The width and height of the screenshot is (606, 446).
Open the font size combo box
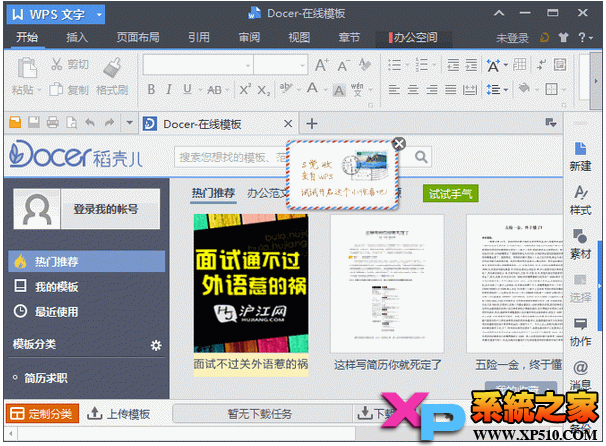click(281, 65)
